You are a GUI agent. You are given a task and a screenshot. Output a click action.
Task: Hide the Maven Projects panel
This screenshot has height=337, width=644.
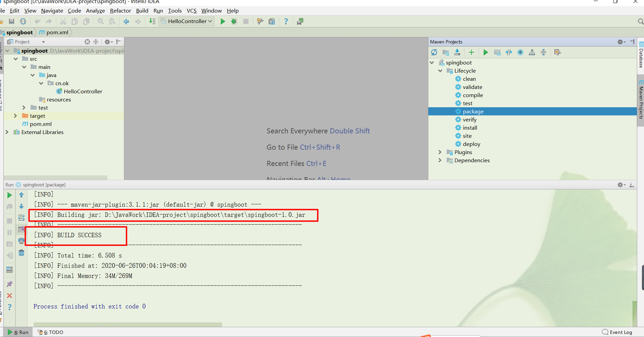tap(632, 42)
